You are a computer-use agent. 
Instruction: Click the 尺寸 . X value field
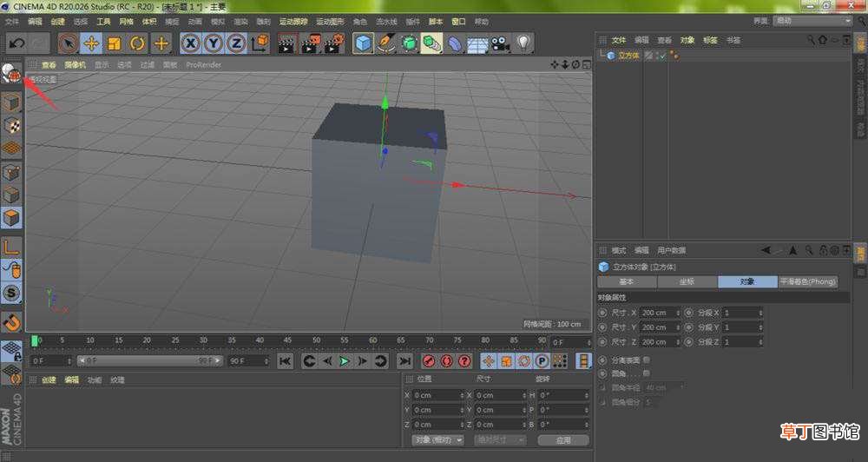[660, 313]
